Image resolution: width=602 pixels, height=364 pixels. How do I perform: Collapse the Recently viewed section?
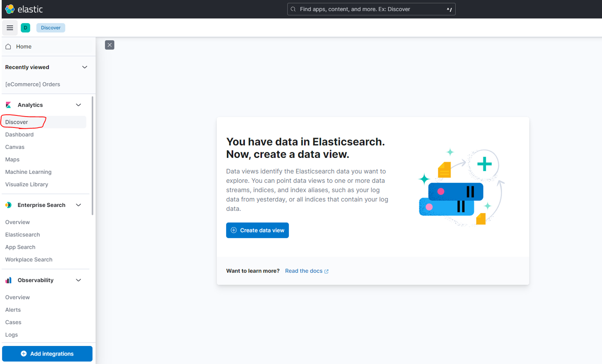coord(85,67)
